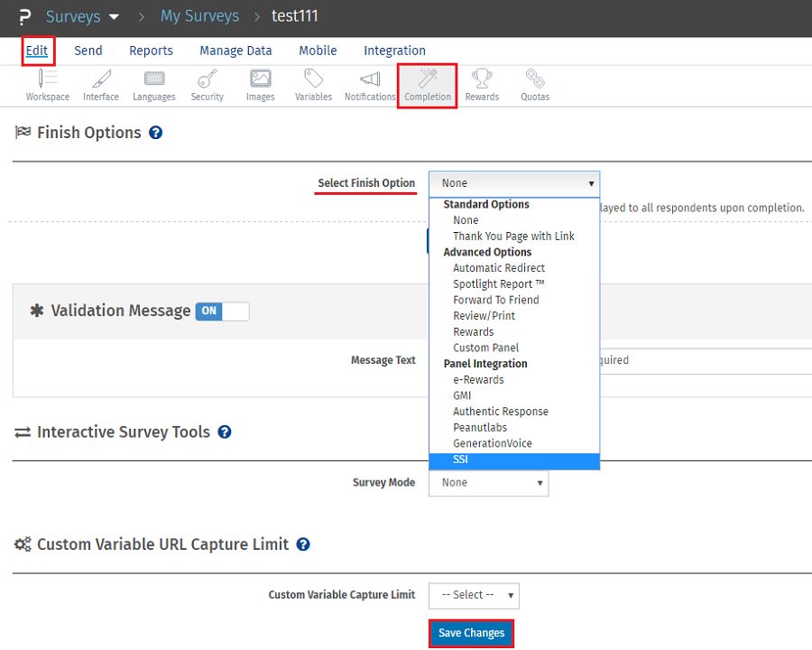Click the Finish Options help icon
This screenshot has height=650, width=812.
click(x=156, y=132)
